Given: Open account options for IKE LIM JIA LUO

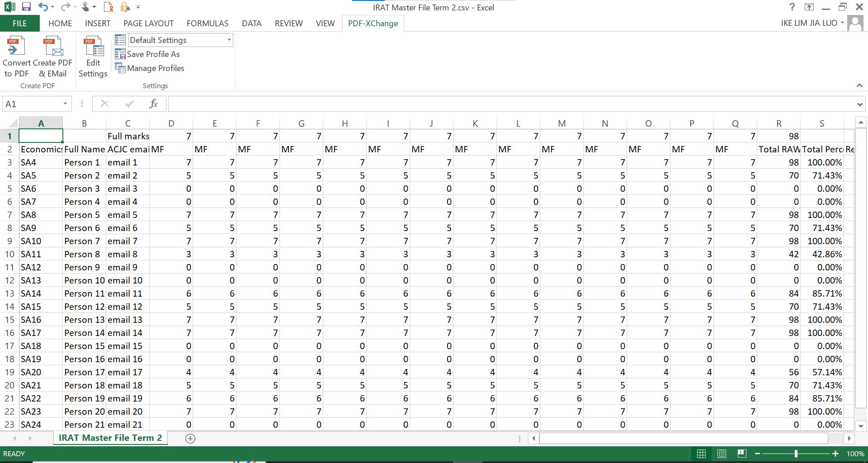Looking at the screenshot, I should (x=812, y=23).
